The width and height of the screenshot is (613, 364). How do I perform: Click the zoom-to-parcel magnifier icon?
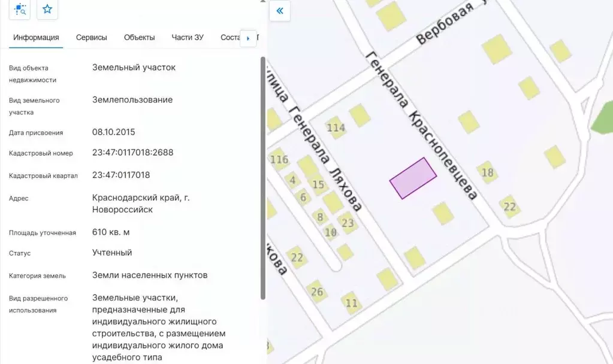[x=19, y=10]
